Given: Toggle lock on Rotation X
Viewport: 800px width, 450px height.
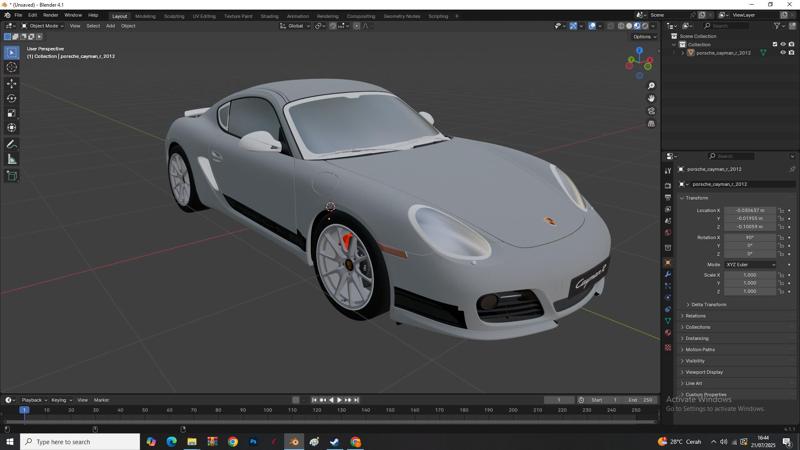Looking at the screenshot, I should tap(781, 238).
